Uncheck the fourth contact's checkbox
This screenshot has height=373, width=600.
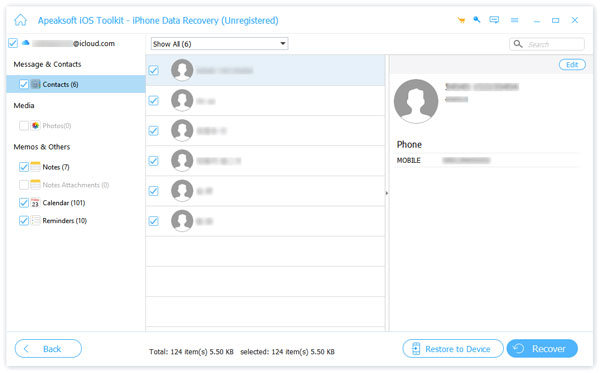pos(153,161)
